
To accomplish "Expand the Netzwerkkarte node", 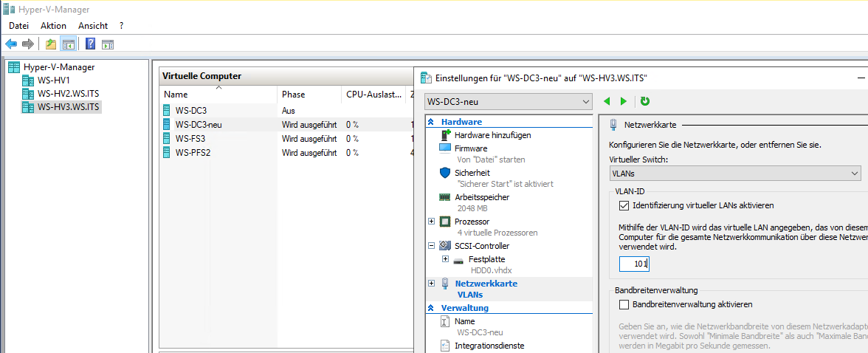I will pos(432,284).
